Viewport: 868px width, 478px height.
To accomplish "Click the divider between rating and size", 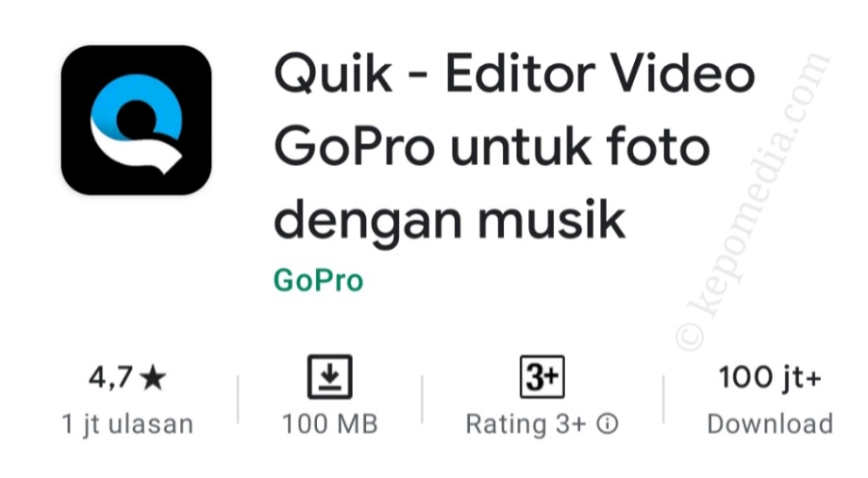I will coord(238,400).
